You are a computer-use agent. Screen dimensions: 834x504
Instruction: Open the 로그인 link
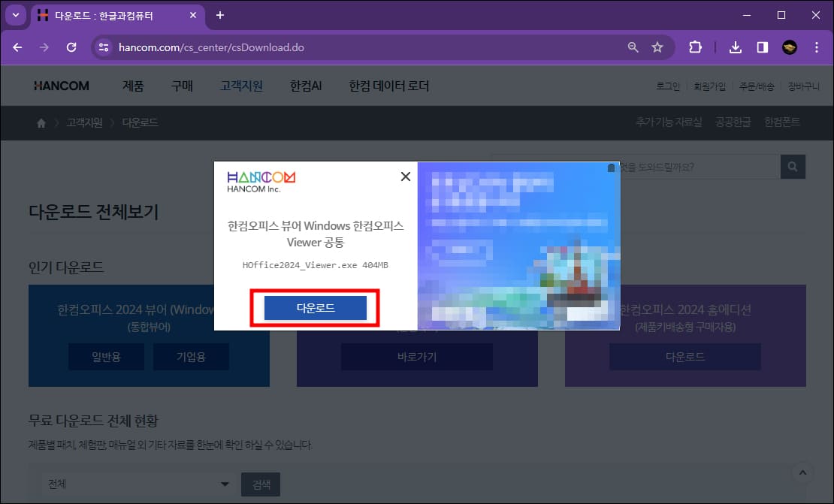point(667,85)
